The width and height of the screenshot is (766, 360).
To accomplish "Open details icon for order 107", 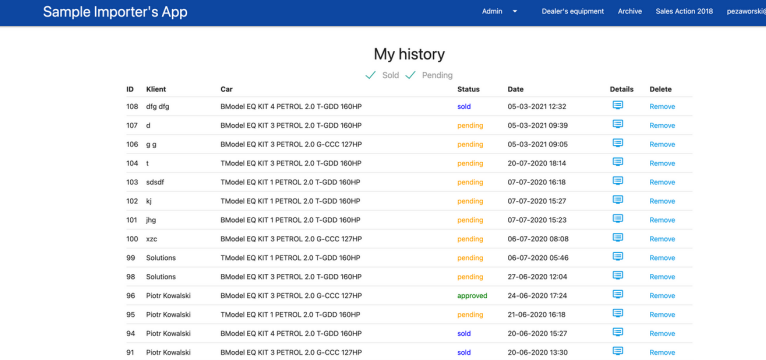I will click(x=617, y=124).
